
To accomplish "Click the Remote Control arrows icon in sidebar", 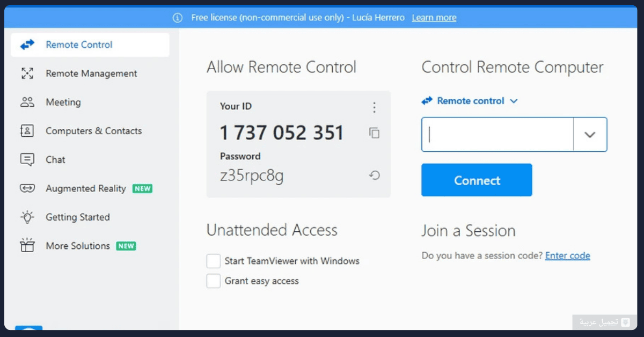I will [27, 45].
